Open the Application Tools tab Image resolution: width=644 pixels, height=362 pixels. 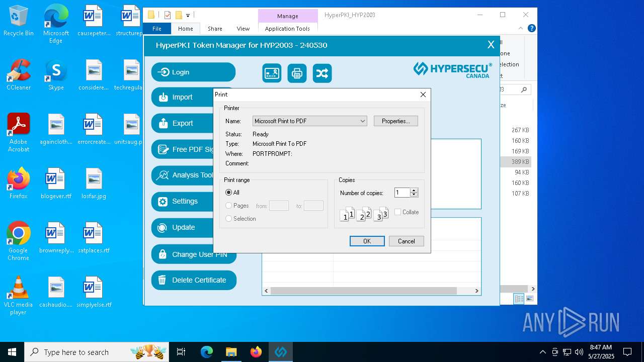(287, 29)
